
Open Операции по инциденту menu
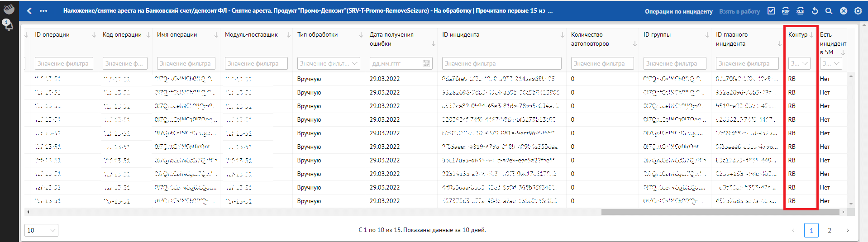pos(678,11)
